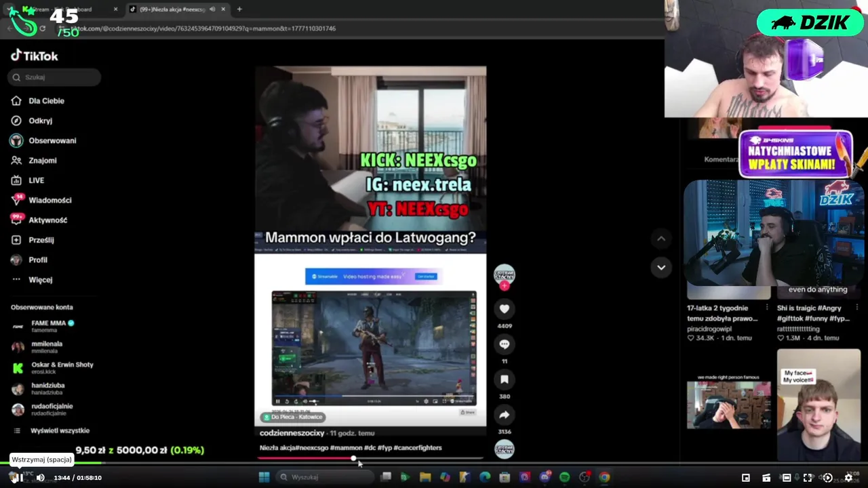Image resolution: width=868 pixels, height=488 pixels.
Task: Open File Explorer from the taskbar
Action: tap(425, 477)
